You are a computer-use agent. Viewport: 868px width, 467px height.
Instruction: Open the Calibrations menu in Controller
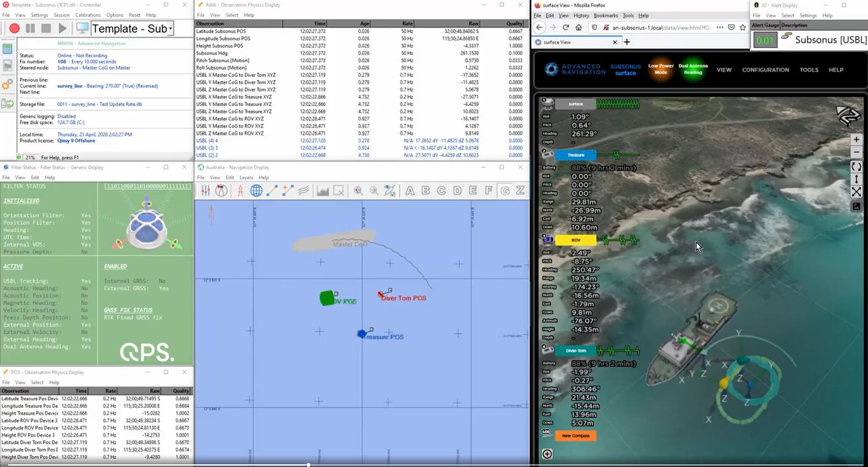click(x=88, y=15)
